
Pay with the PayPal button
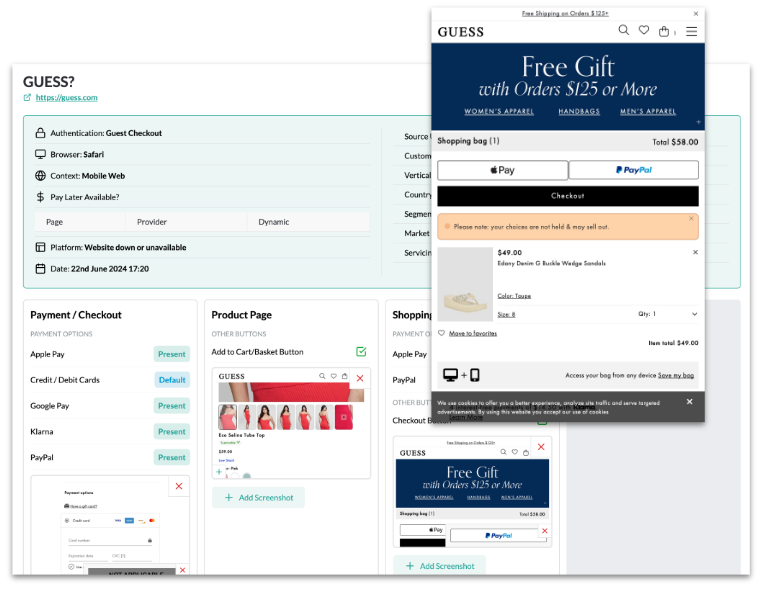point(633,170)
